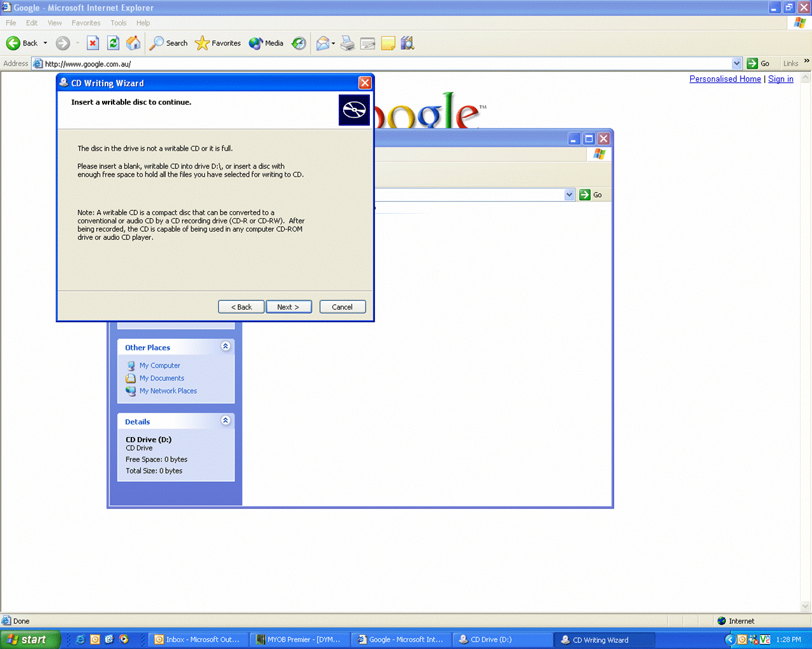
Task: Click the orange Outlook tray icon
Action: [x=742, y=639]
